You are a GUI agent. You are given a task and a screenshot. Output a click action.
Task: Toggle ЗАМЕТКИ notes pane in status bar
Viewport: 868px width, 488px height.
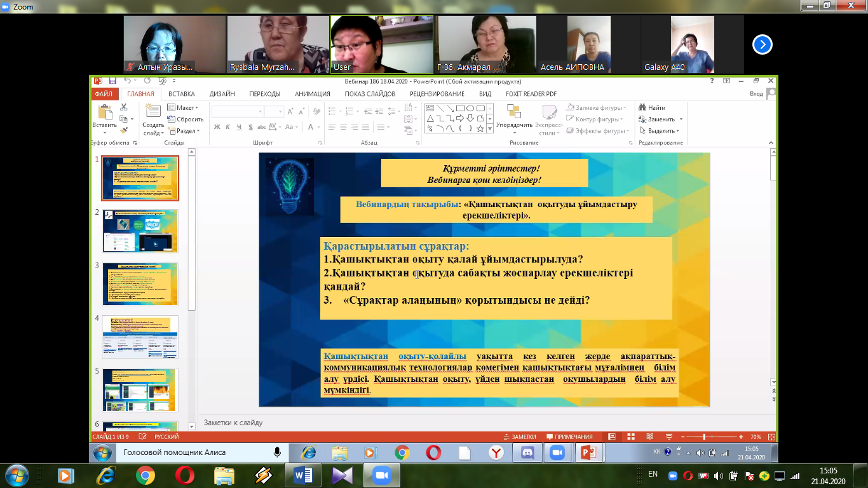coord(519,437)
